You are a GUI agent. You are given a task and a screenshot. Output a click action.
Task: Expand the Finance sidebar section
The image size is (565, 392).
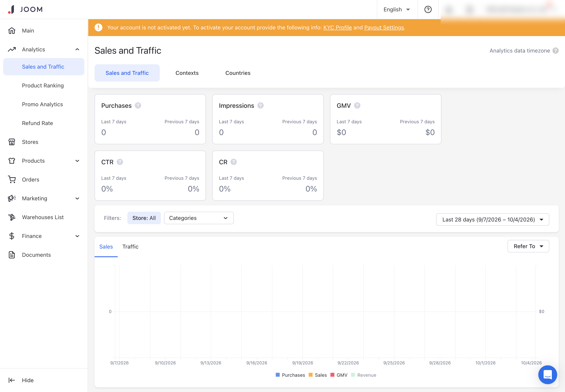[77, 236]
